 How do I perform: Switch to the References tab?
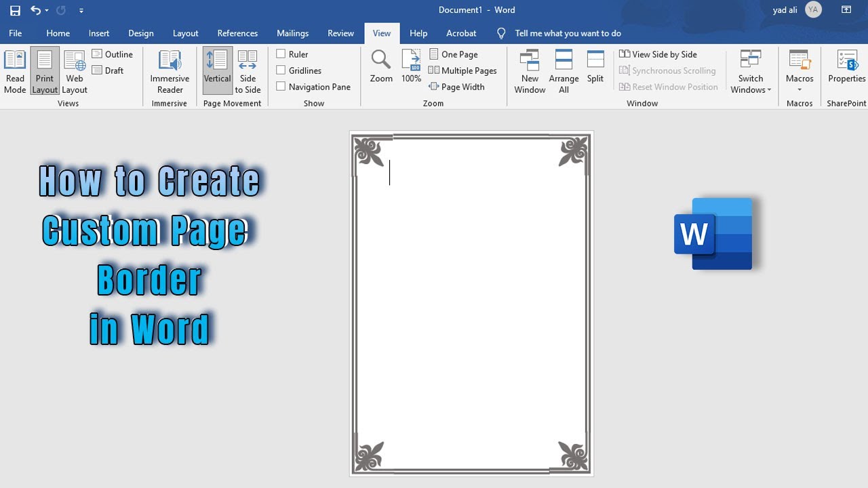[237, 33]
